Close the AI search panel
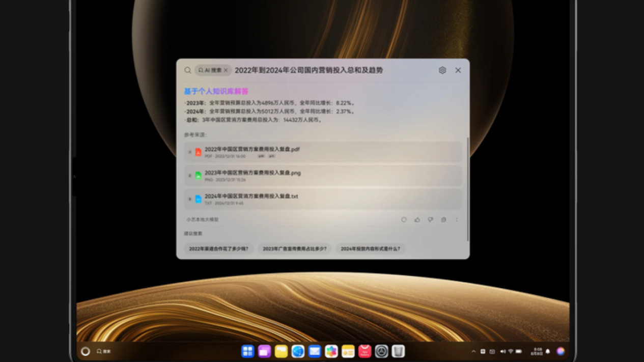Image resolution: width=644 pixels, height=362 pixels. (458, 70)
